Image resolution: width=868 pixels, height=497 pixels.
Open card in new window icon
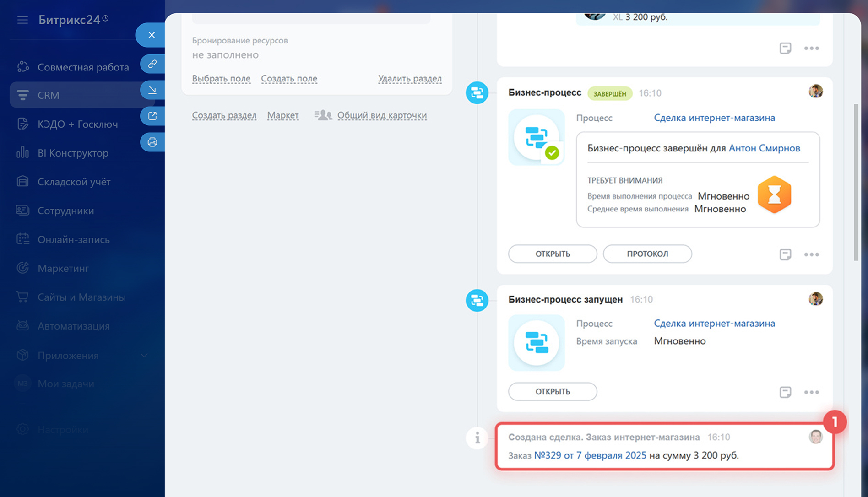tap(152, 116)
